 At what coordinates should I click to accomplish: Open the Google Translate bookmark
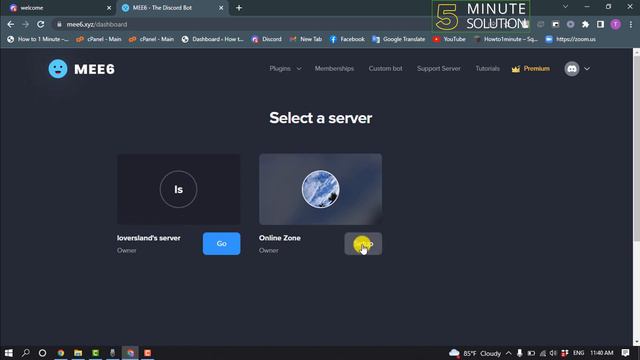tap(399, 39)
